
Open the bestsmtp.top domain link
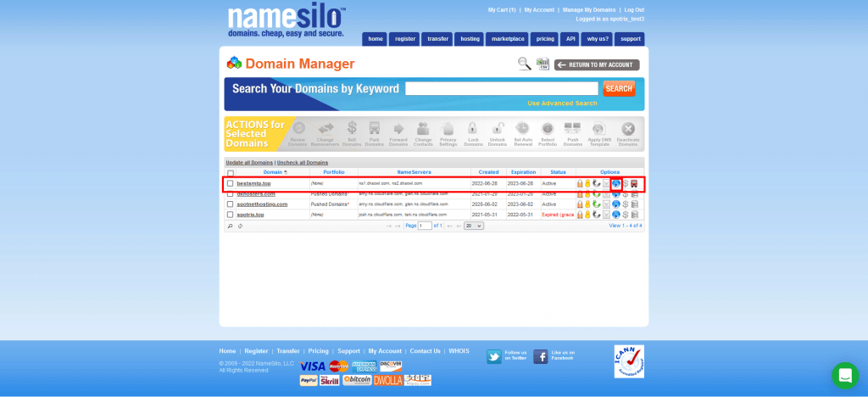(x=253, y=183)
